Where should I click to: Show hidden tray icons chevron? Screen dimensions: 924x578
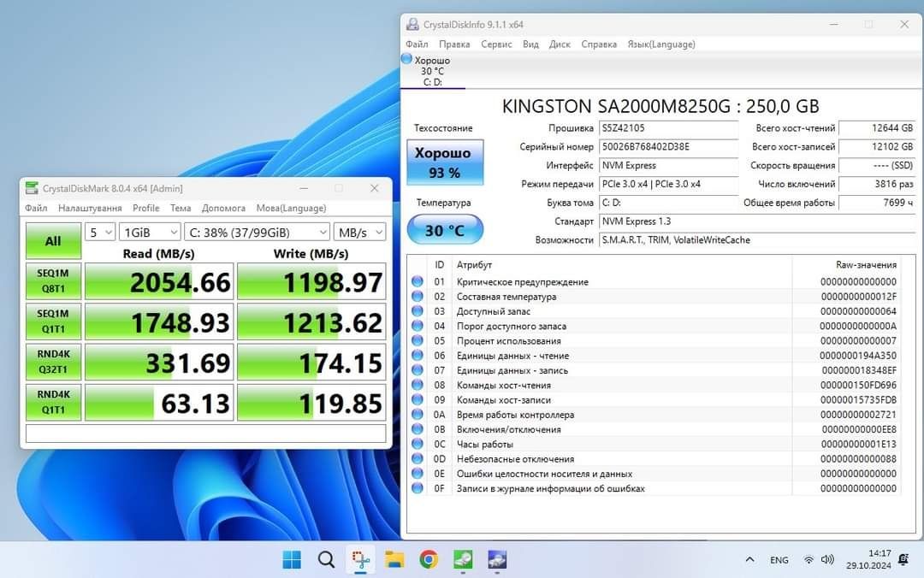(x=749, y=560)
